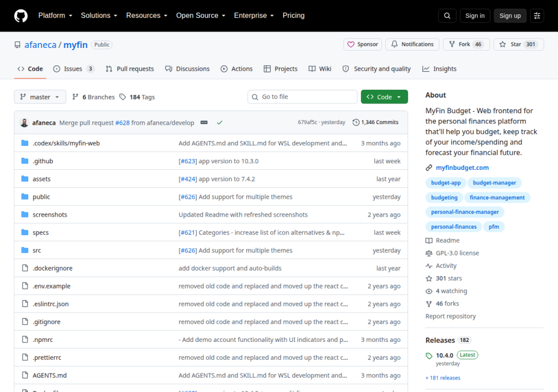Open the .eslintrc.json file
The height and width of the screenshot is (392, 558).
[x=51, y=304]
